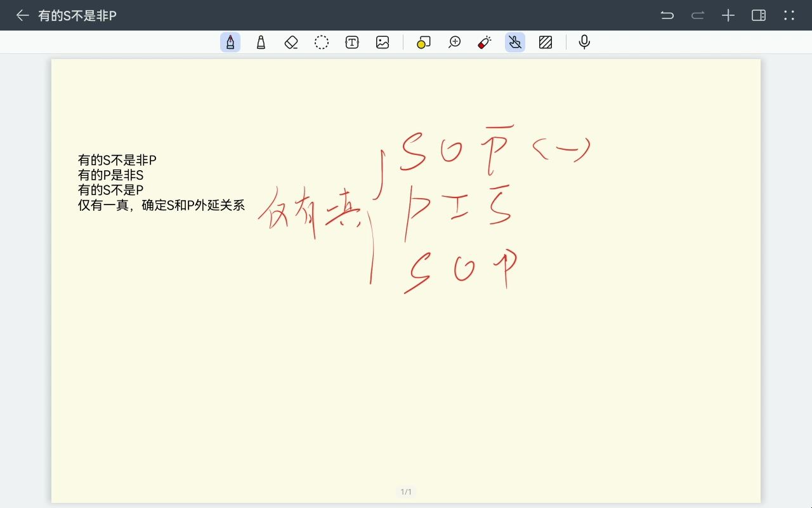
Task: Add a new page with plus icon
Action: click(728, 15)
